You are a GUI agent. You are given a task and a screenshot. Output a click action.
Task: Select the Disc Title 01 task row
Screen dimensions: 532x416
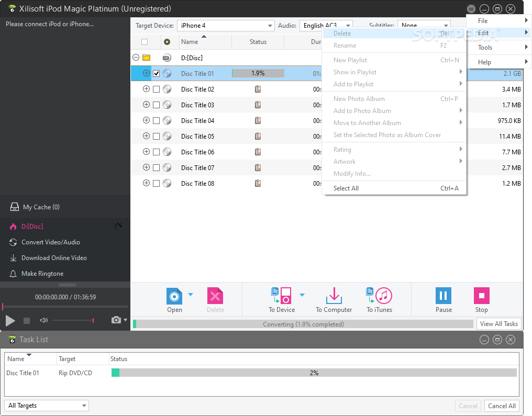(262, 373)
